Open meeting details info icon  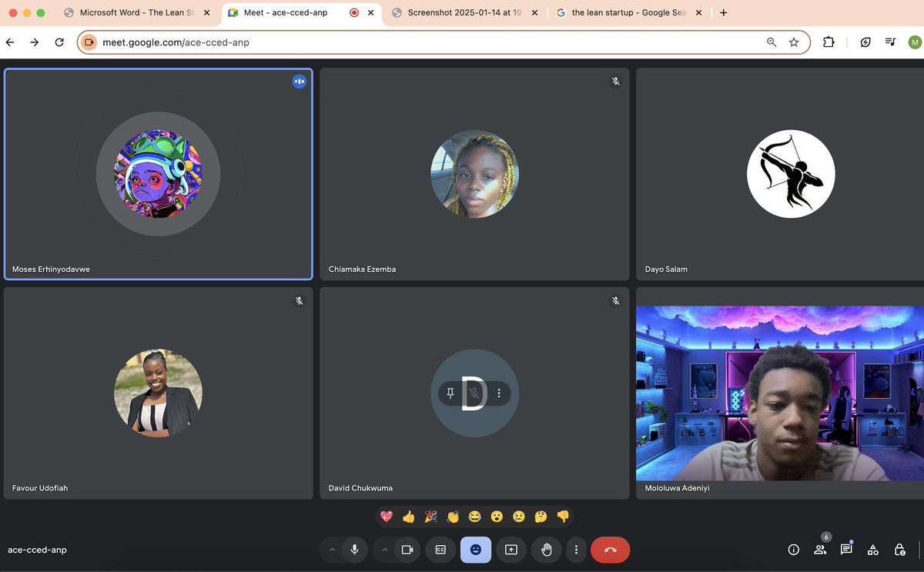[x=794, y=550]
